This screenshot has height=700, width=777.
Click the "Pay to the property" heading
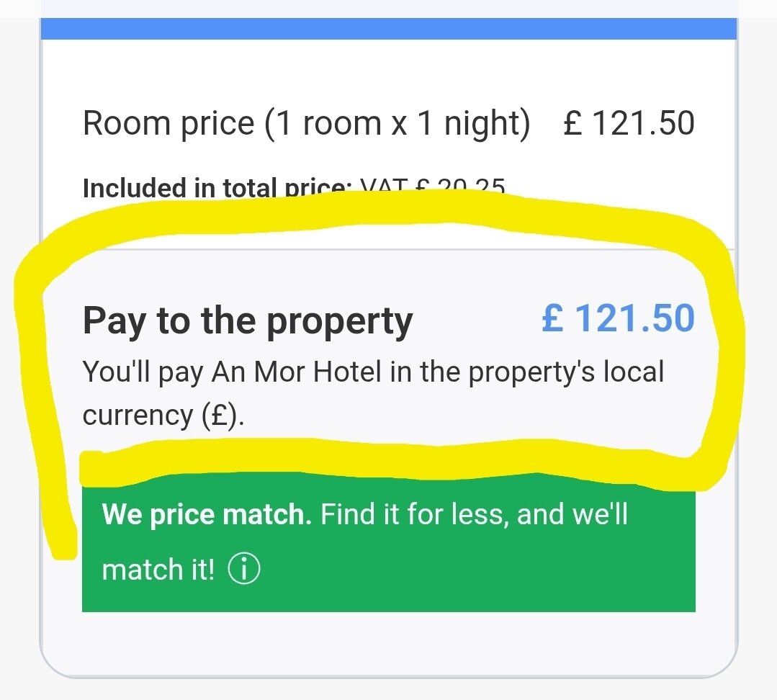coord(248,321)
